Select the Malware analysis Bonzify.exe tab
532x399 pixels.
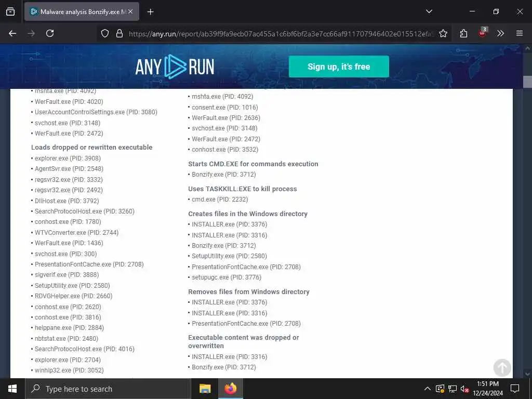(x=82, y=11)
